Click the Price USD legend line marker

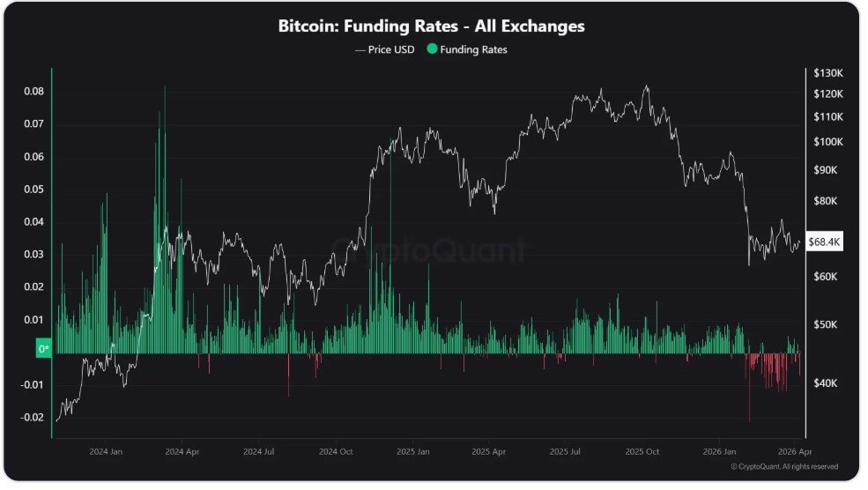click(x=360, y=49)
